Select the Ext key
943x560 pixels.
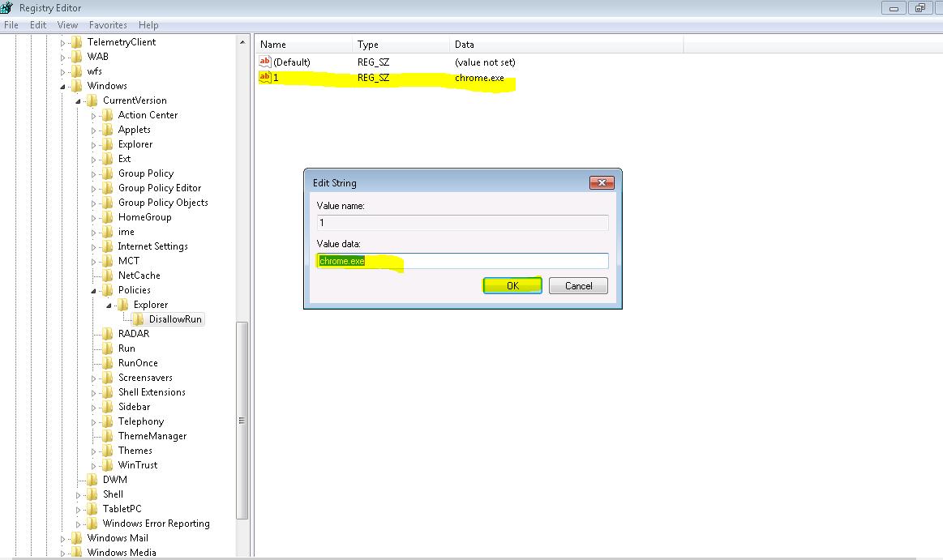[124, 159]
